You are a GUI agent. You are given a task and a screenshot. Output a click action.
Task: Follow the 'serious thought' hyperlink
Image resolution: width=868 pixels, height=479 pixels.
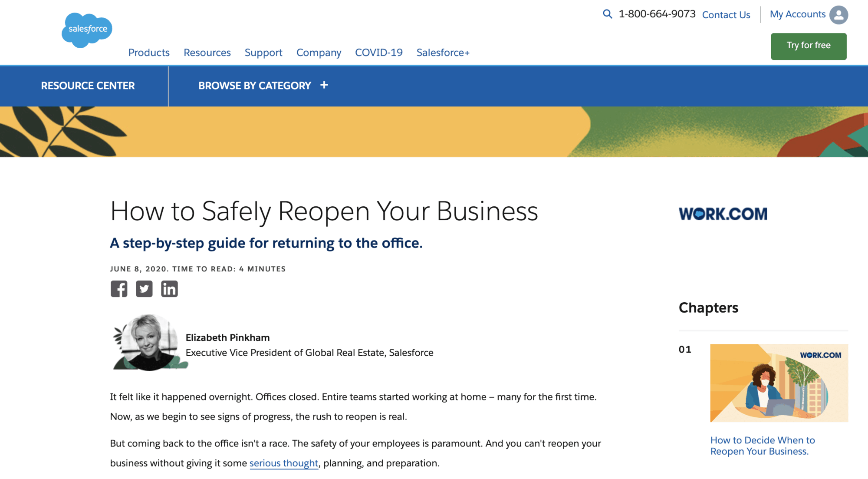284,463
